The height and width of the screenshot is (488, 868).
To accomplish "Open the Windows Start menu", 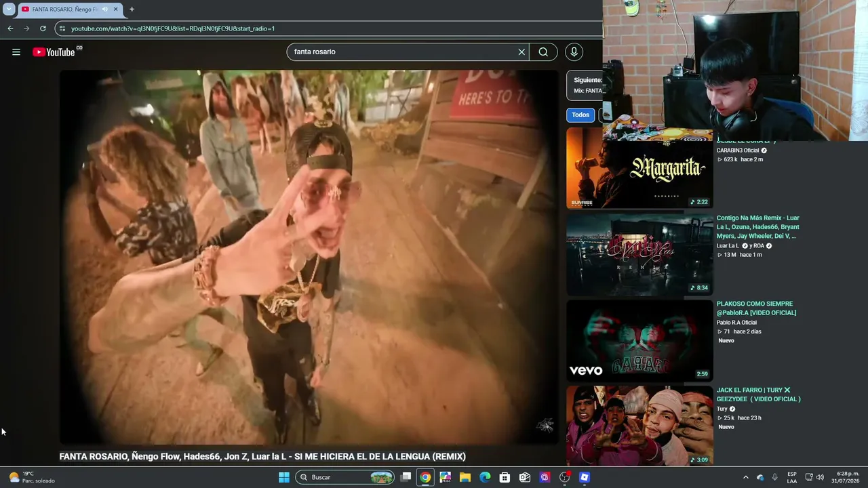I will 284,477.
